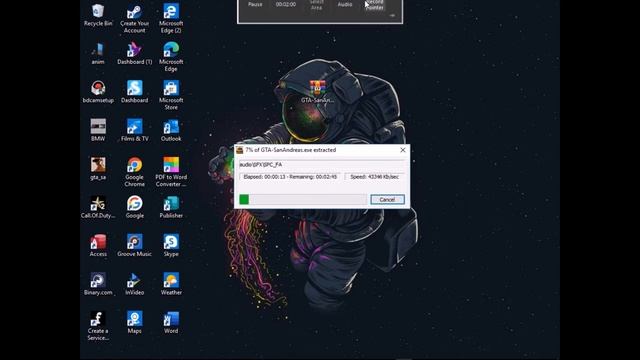This screenshot has height=360, width=640.
Task: Select the Maps desktop shortcut
Action: pos(134,323)
